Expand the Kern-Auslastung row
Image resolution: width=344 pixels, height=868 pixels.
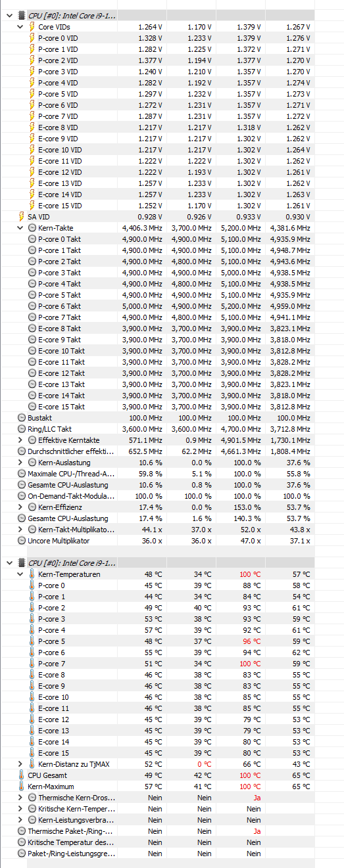tap(21, 462)
